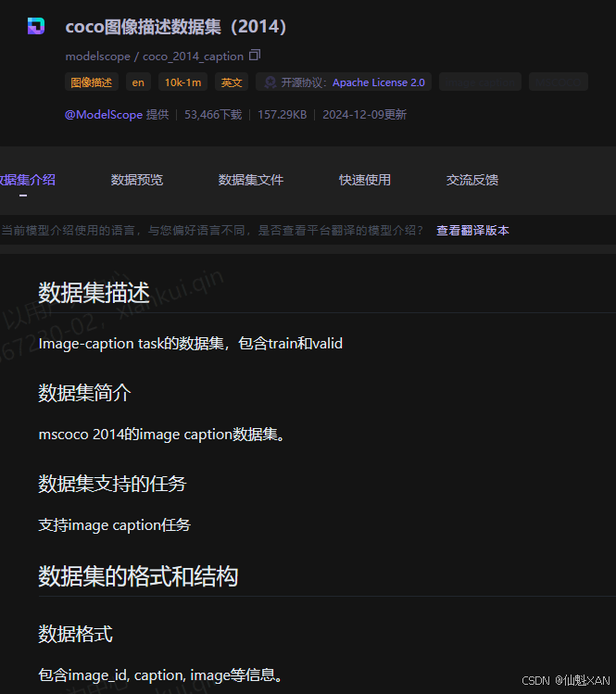This screenshot has width=616, height=694.
Task: Click the title coco图像描述数据集 (2014)
Action: [176, 27]
